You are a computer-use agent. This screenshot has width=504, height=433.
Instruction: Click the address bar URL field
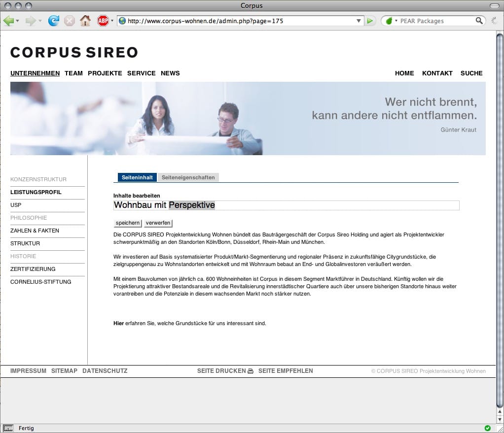(240, 21)
